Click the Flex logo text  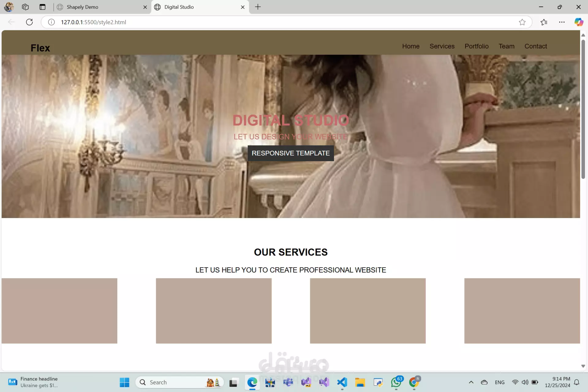tap(40, 48)
